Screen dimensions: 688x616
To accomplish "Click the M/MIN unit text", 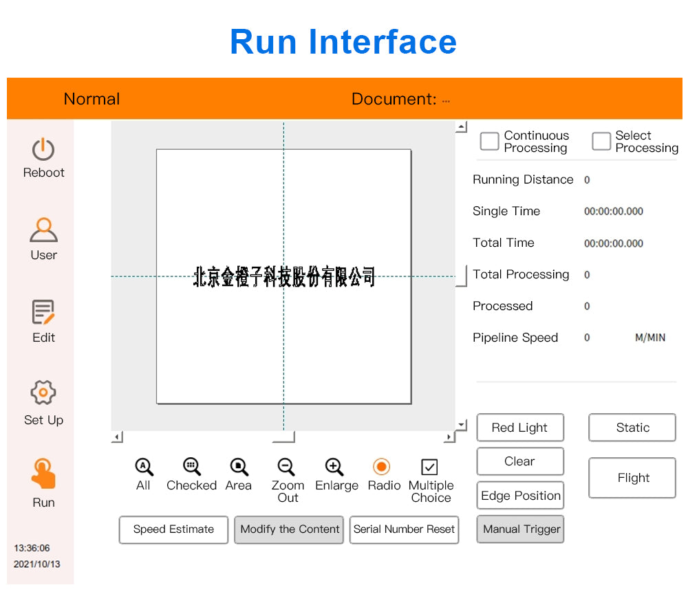I will click(x=650, y=338).
